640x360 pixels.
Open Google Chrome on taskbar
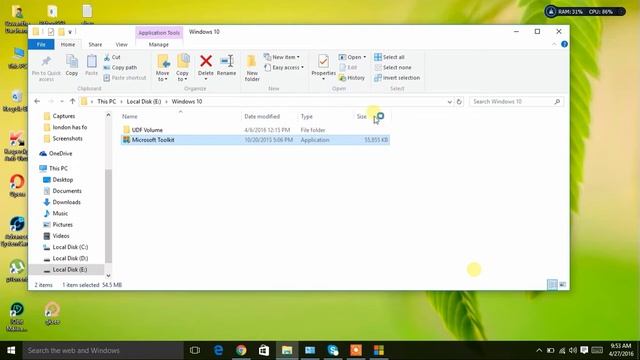241,350
